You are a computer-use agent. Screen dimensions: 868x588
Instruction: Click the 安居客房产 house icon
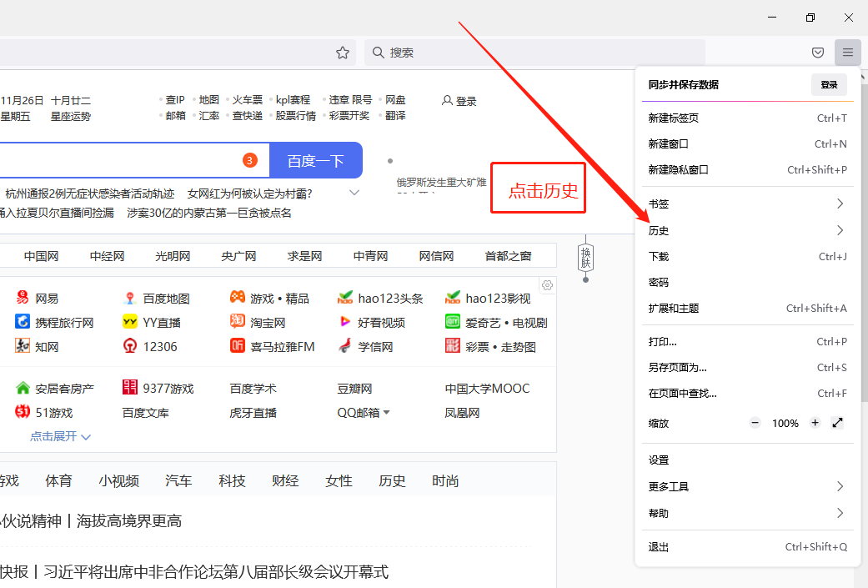pos(23,388)
